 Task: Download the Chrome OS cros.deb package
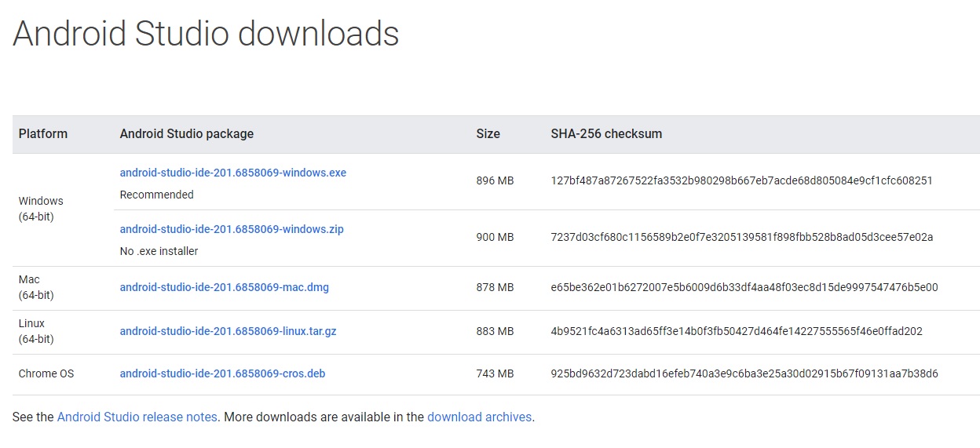coord(222,373)
